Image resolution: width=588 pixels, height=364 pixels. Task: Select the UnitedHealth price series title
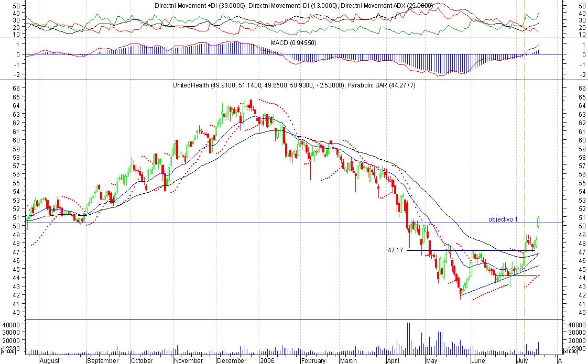point(258,85)
